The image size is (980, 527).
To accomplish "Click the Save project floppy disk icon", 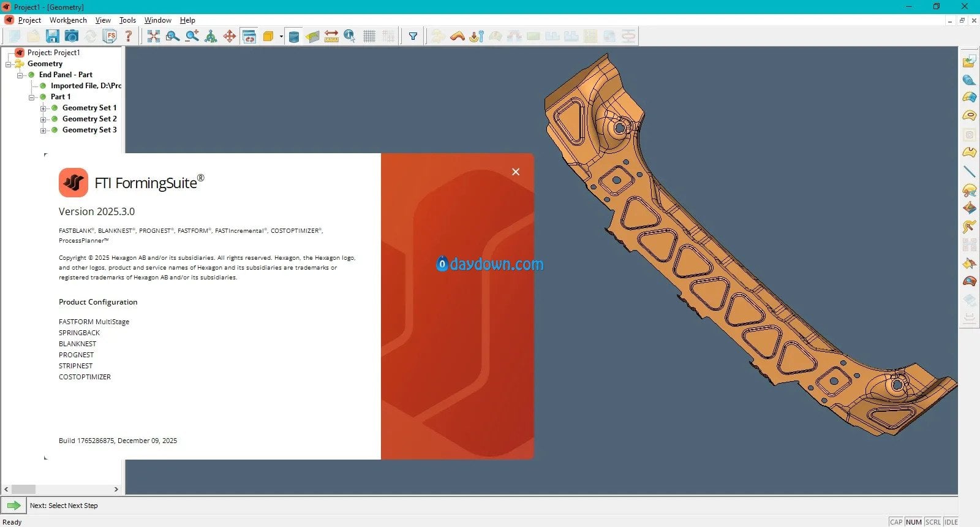I will pos(53,36).
